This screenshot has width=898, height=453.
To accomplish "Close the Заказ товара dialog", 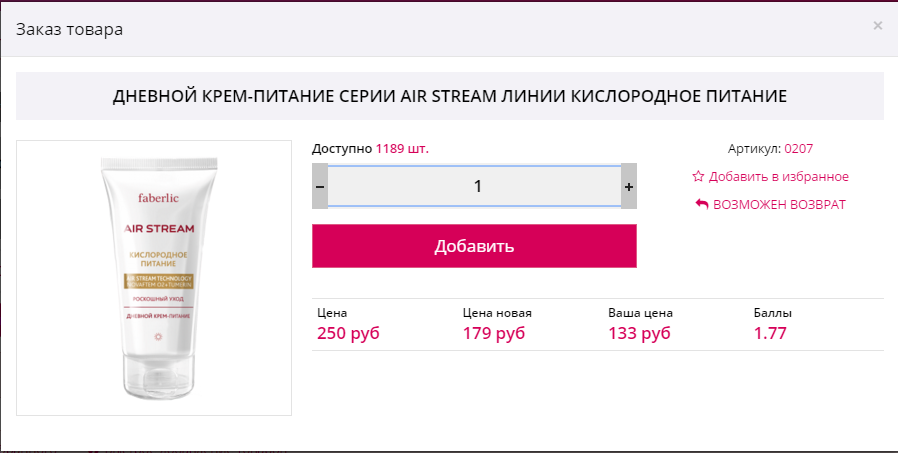I will point(877,25).
